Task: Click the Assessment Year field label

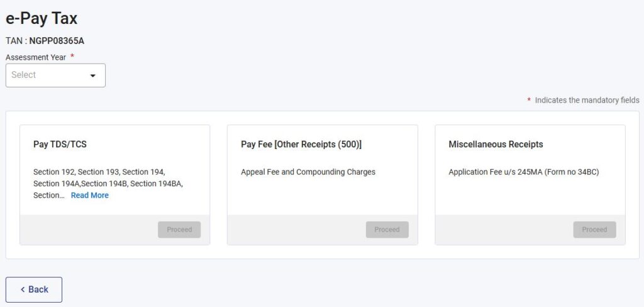Action: tap(36, 57)
